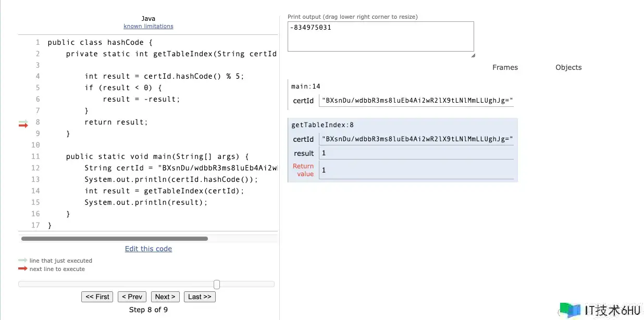Click the green arrow icon in the legend
The image size is (644, 320).
pyautogui.click(x=22, y=260)
